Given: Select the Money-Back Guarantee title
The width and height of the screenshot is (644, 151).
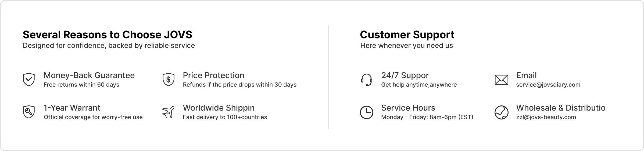Looking at the screenshot, I should click(x=89, y=75).
